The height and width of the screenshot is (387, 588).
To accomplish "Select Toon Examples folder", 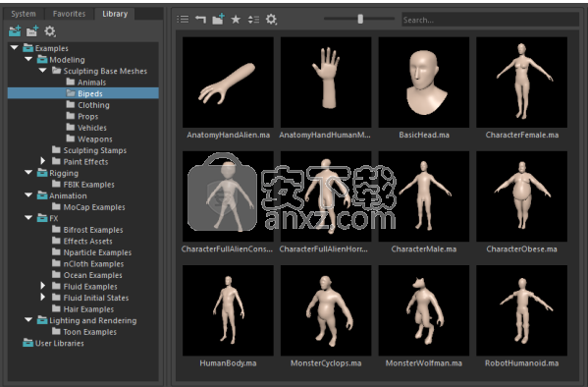I will [x=84, y=332].
